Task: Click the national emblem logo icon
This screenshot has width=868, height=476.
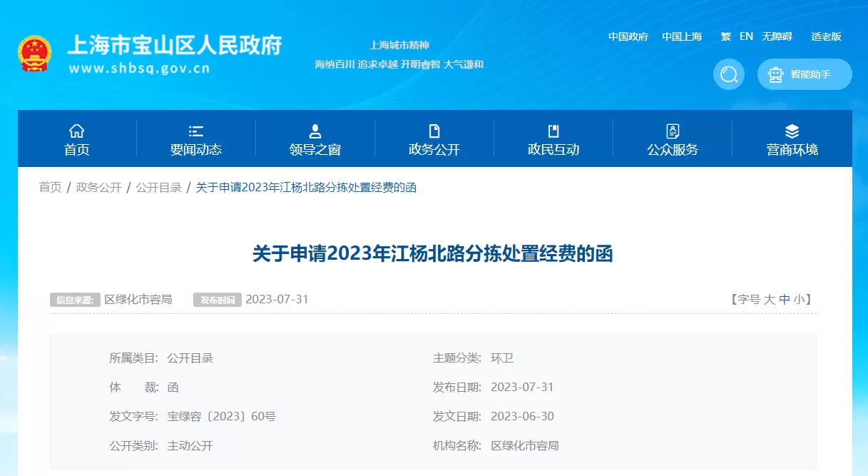Action: (x=34, y=54)
